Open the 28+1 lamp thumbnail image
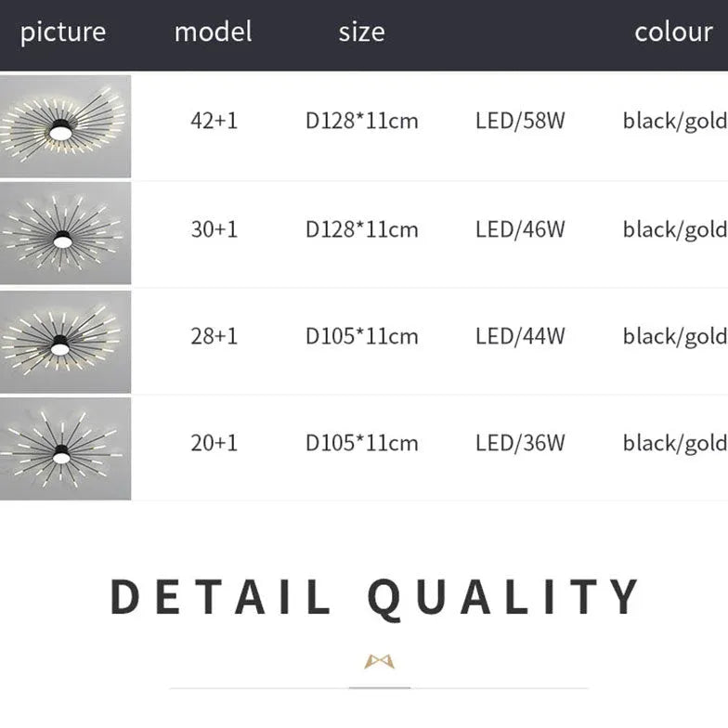The image size is (728, 728). [x=65, y=342]
